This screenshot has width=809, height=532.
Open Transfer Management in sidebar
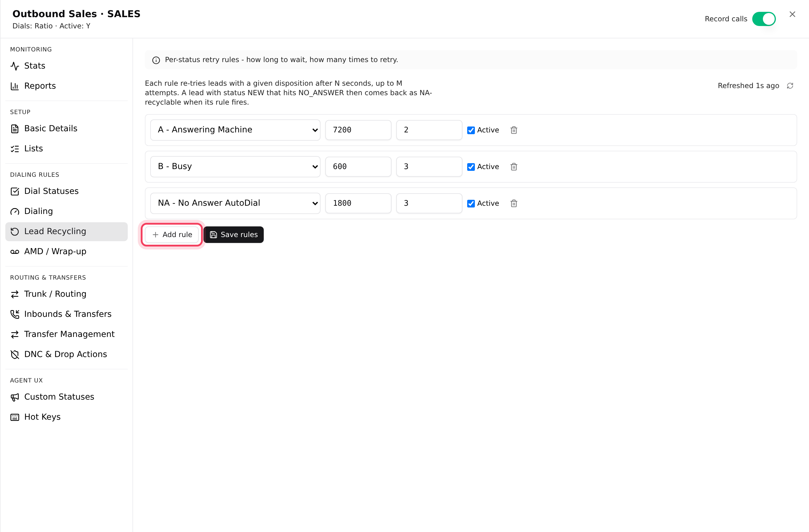[x=67, y=334]
